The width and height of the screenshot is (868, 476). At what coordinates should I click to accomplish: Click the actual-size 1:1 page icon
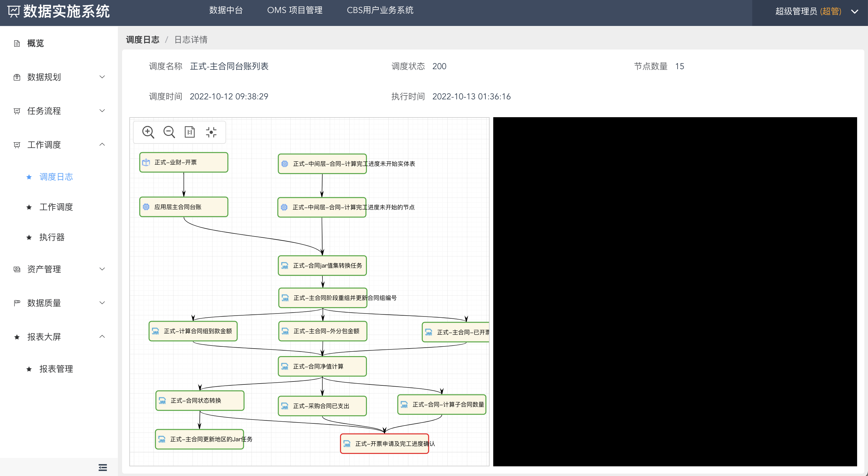click(190, 132)
